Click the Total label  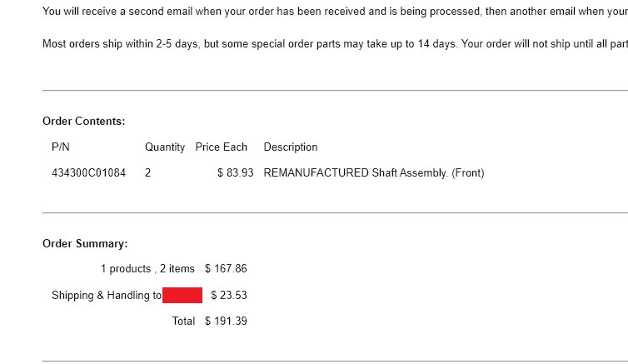pyautogui.click(x=183, y=321)
